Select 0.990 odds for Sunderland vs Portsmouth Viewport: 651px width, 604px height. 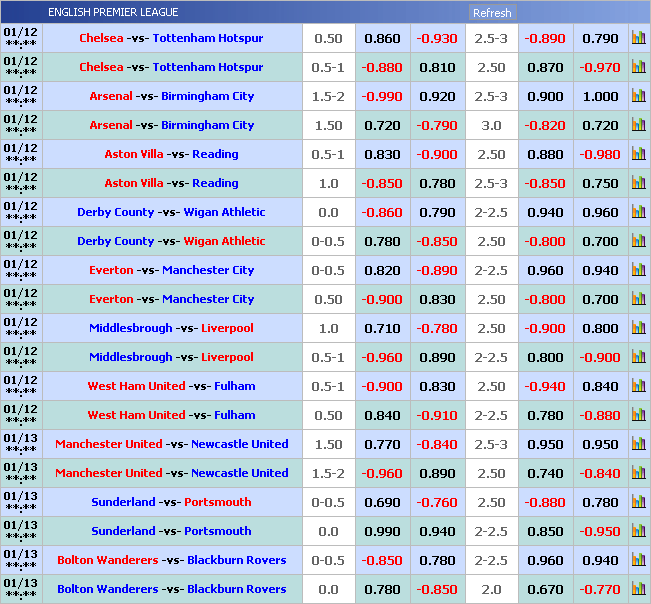pos(382,532)
